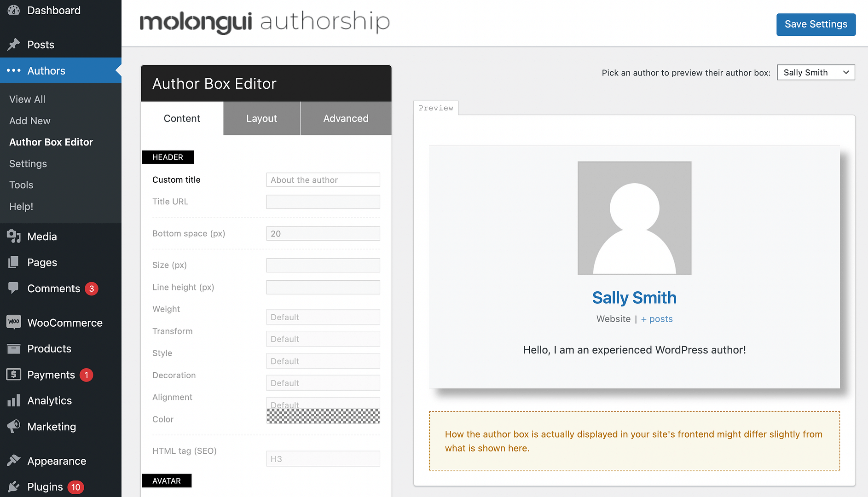Click the Plugins plug icon
This screenshot has height=497, width=868.
(14, 486)
